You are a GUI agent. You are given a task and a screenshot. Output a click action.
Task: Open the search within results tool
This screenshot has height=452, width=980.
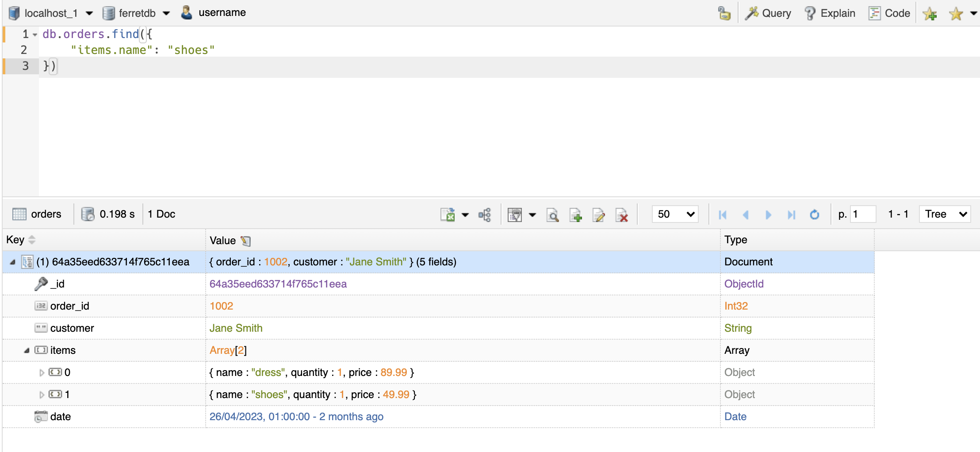click(553, 216)
